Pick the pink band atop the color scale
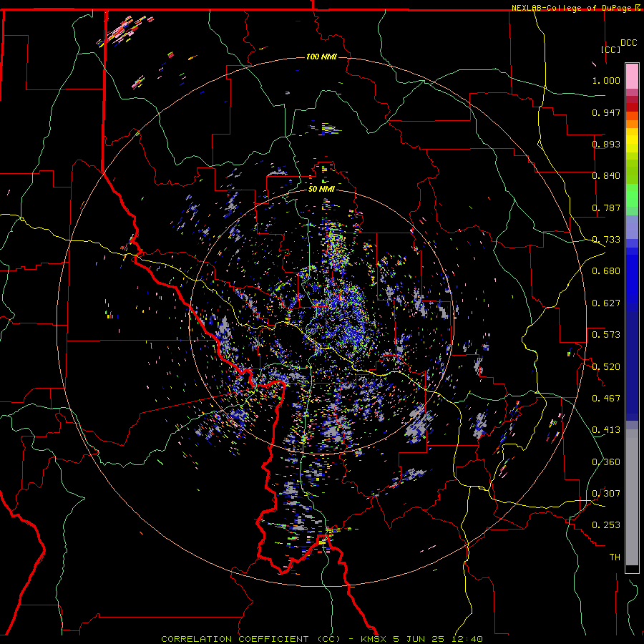644x644 pixels. 632,77
